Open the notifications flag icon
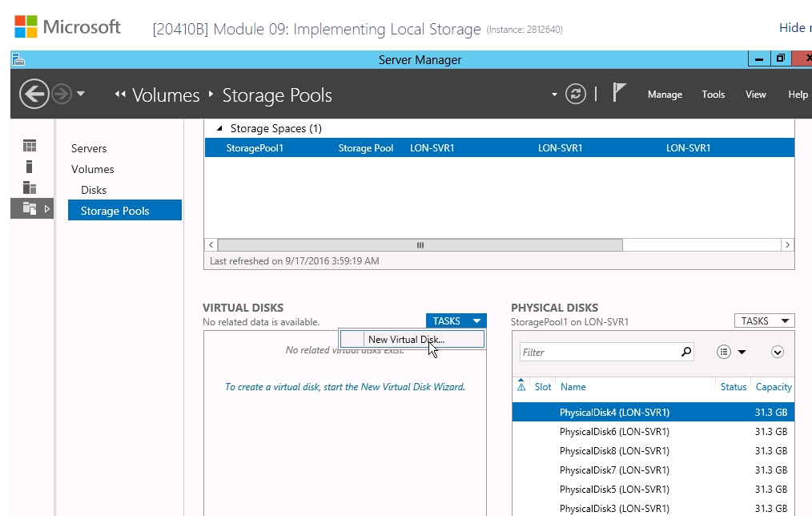 click(619, 93)
